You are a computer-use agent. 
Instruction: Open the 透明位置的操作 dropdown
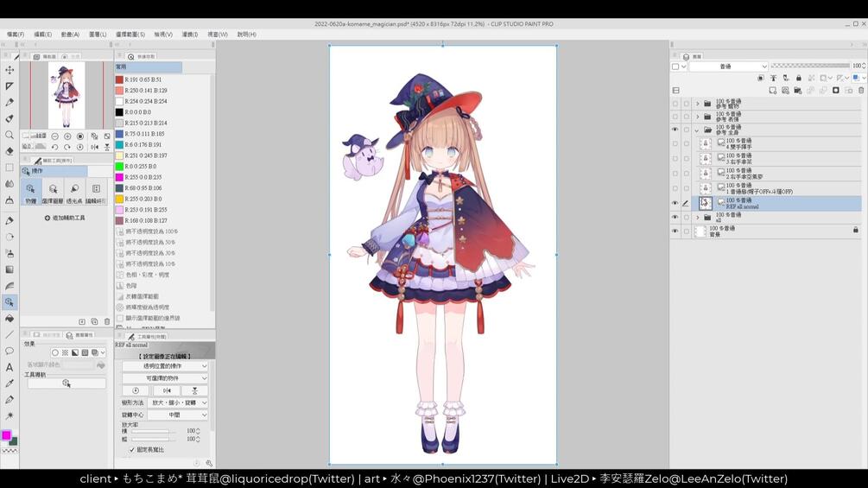[165, 366]
